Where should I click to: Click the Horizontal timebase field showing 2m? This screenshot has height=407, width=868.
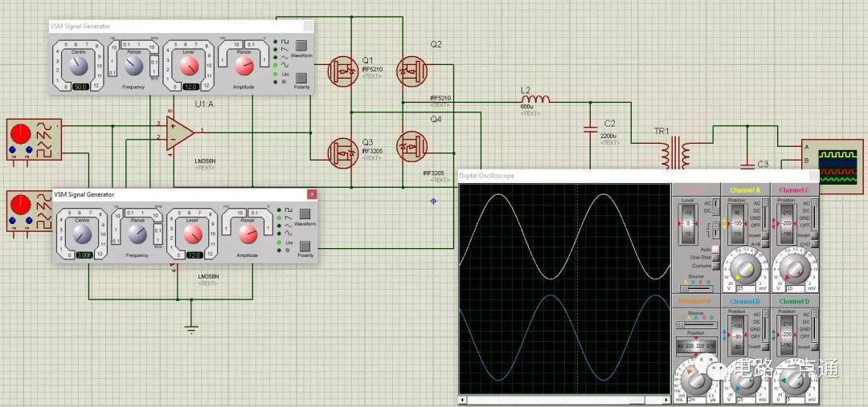pos(695,399)
